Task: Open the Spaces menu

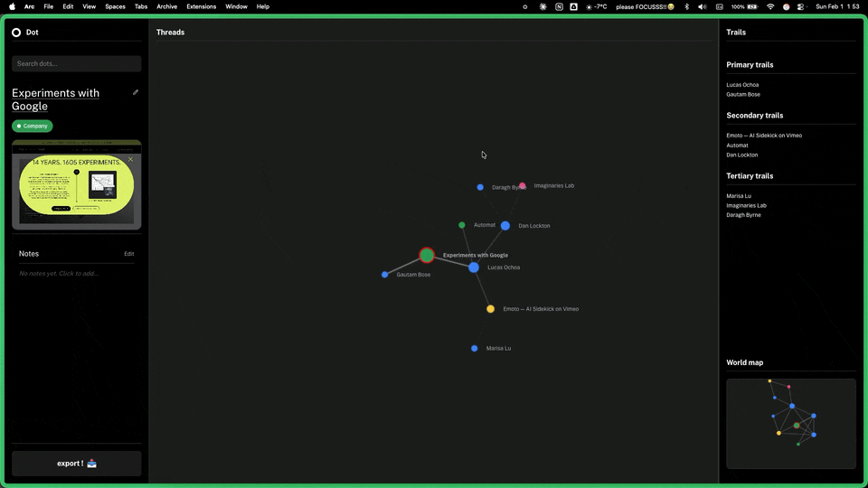Action: (115, 6)
